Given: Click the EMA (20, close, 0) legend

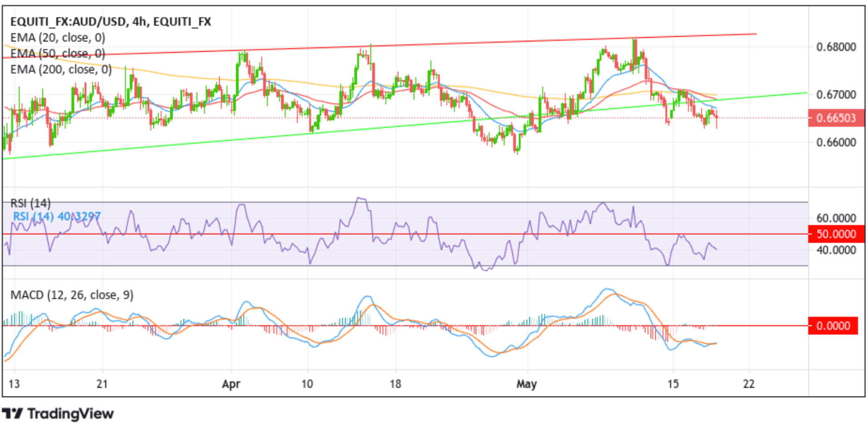Looking at the screenshot, I should click(58, 38).
